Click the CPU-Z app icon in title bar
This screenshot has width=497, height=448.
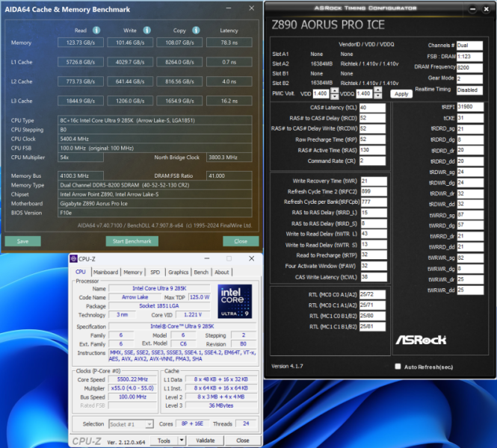pyautogui.click(x=73, y=258)
